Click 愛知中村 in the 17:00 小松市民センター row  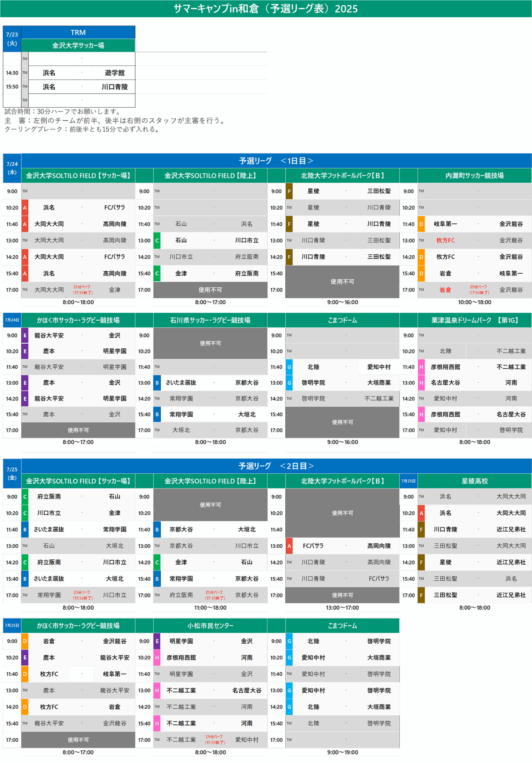coord(247,740)
